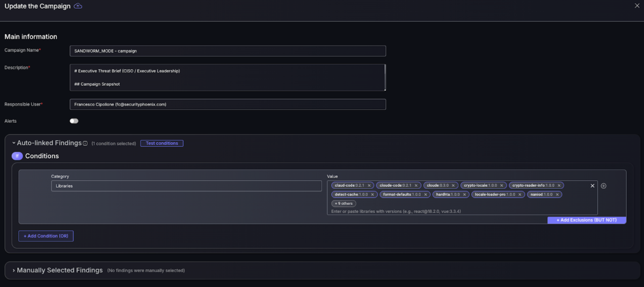Click the Test conditions button
The image size is (644, 287).
(162, 143)
